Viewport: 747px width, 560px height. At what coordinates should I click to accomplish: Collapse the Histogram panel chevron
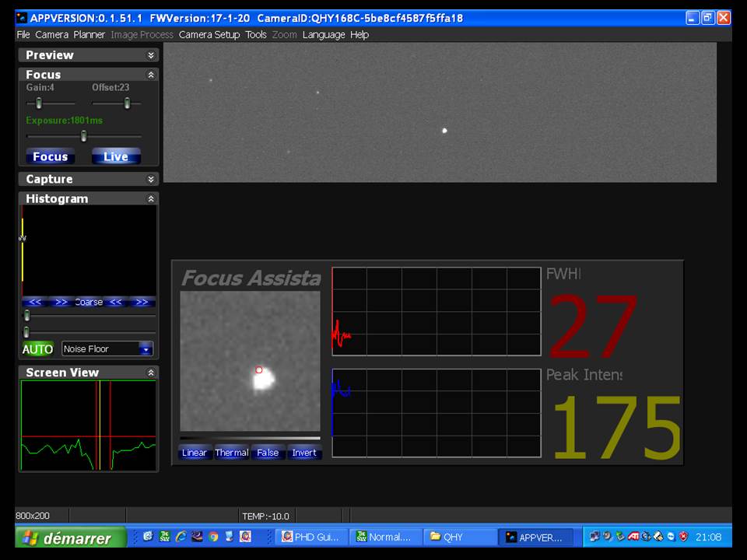click(x=151, y=199)
